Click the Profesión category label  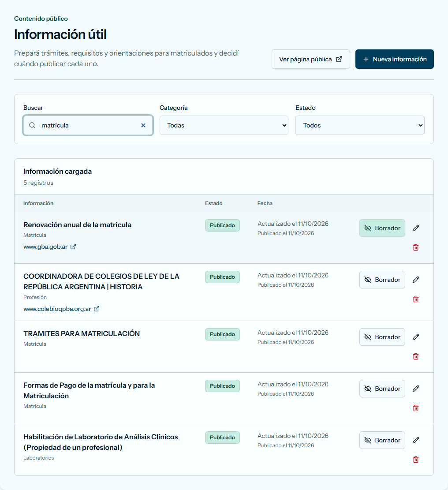click(35, 297)
